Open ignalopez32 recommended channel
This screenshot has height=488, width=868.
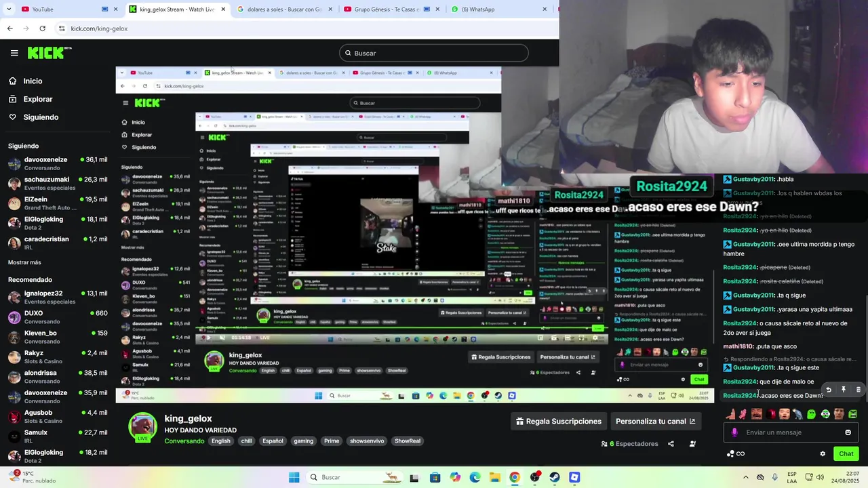pyautogui.click(x=58, y=297)
